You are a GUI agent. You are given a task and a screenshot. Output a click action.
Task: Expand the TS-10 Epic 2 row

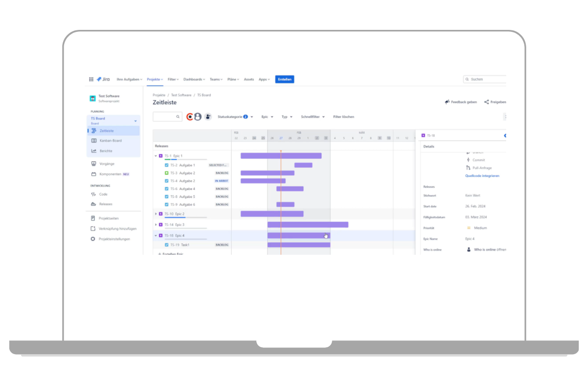tap(156, 214)
